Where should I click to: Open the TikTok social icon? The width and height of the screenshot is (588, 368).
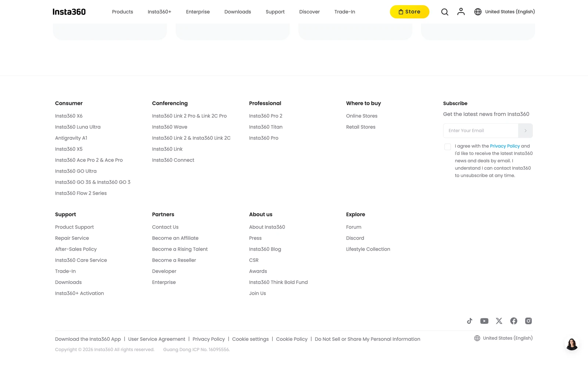coord(470,321)
